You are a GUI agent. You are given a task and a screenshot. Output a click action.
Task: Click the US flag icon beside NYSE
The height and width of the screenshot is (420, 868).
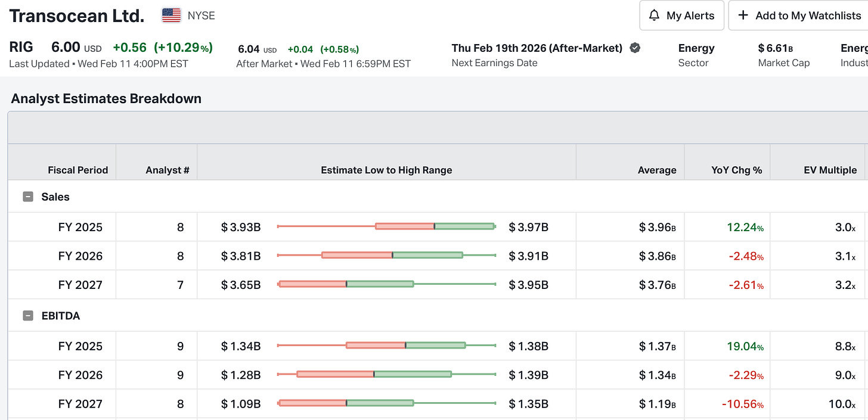(171, 15)
